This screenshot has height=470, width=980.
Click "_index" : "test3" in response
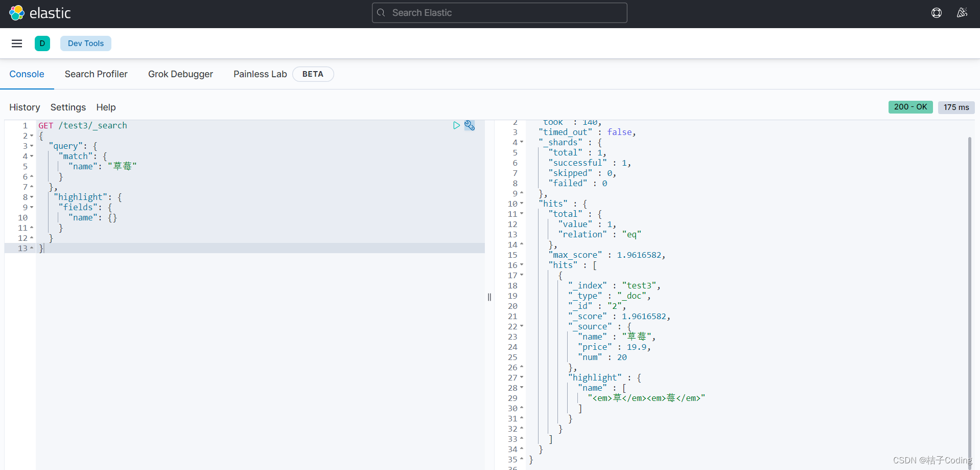point(615,285)
